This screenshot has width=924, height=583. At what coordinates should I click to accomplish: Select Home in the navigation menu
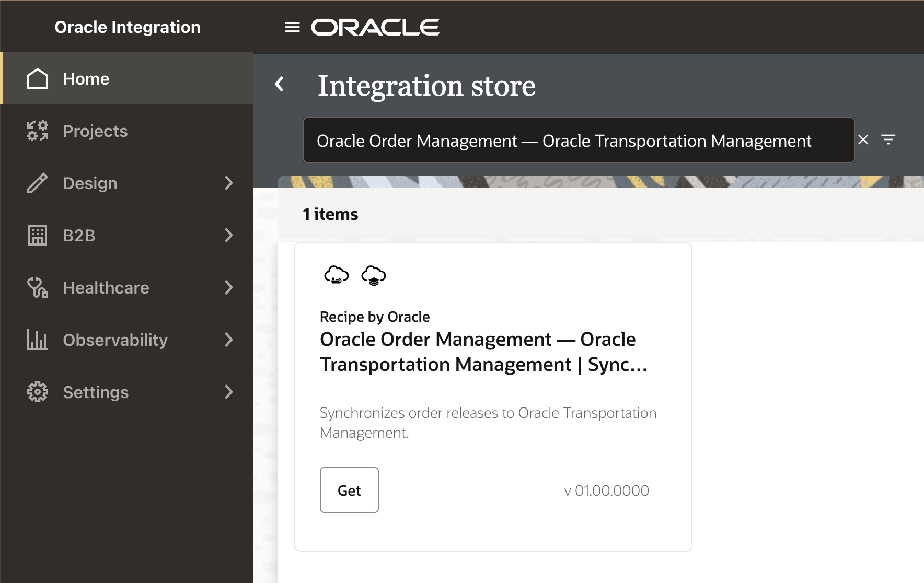pyautogui.click(x=86, y=78)
